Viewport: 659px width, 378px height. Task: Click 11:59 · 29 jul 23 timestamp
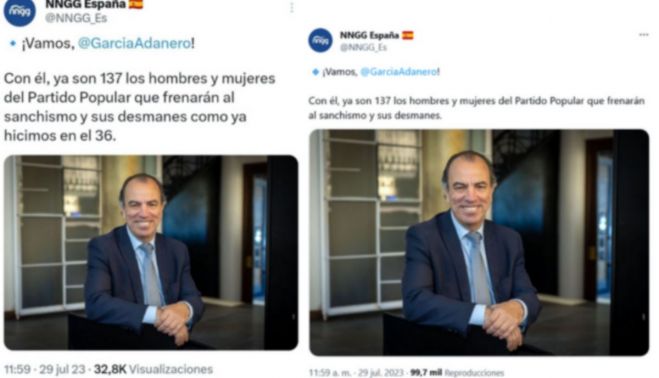coord(45,369)
